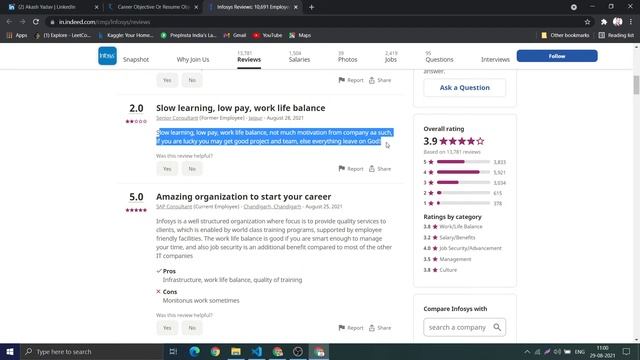640x360 pixels.
Task: Open the Apps bookmark shortcut
Action: coord(17,36)
